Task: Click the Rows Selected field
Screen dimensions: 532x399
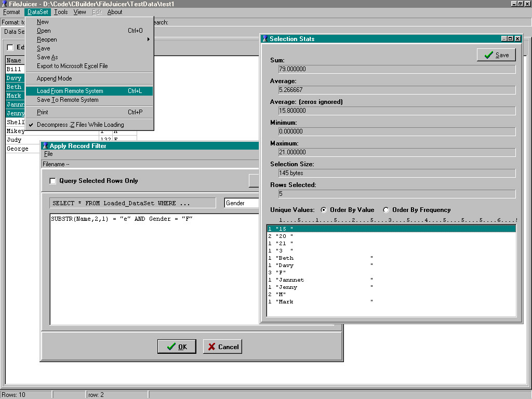Action: click(396, 194)
